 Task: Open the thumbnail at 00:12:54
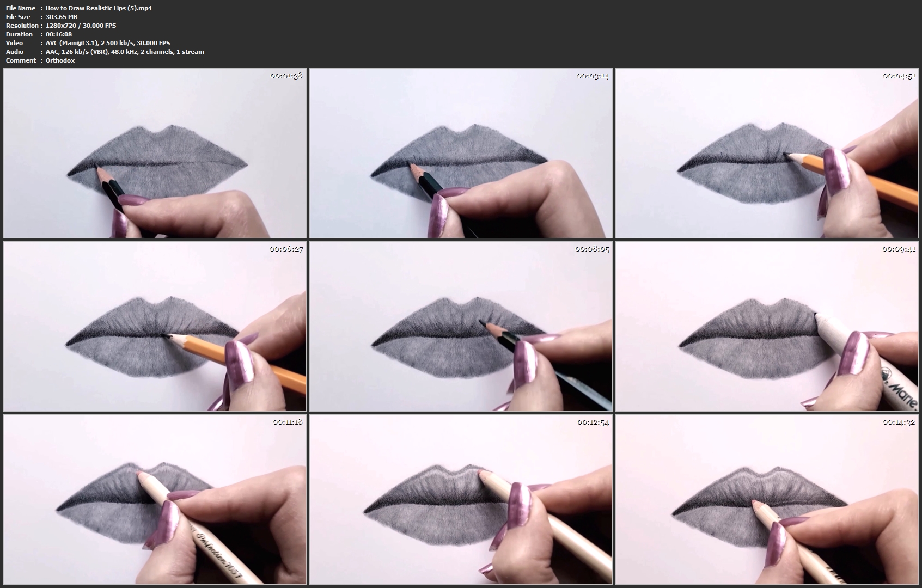(461, 499)
